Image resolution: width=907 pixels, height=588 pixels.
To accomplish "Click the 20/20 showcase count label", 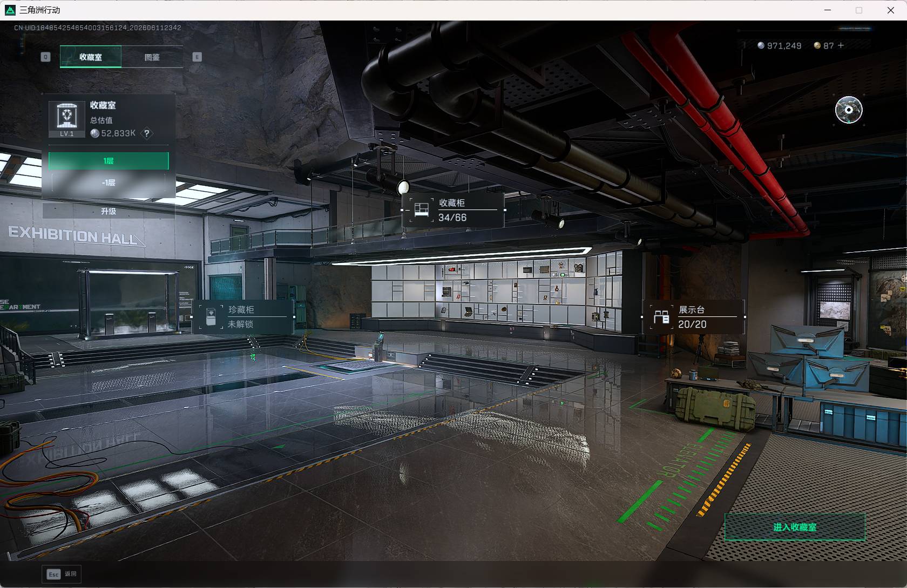I will (x=692, y=325).
